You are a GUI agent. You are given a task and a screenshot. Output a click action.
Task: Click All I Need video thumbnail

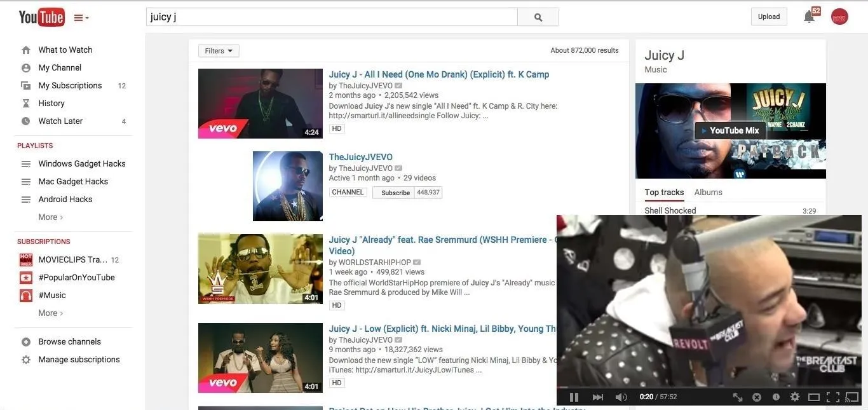pyautogui.click(x=261, y=104)
